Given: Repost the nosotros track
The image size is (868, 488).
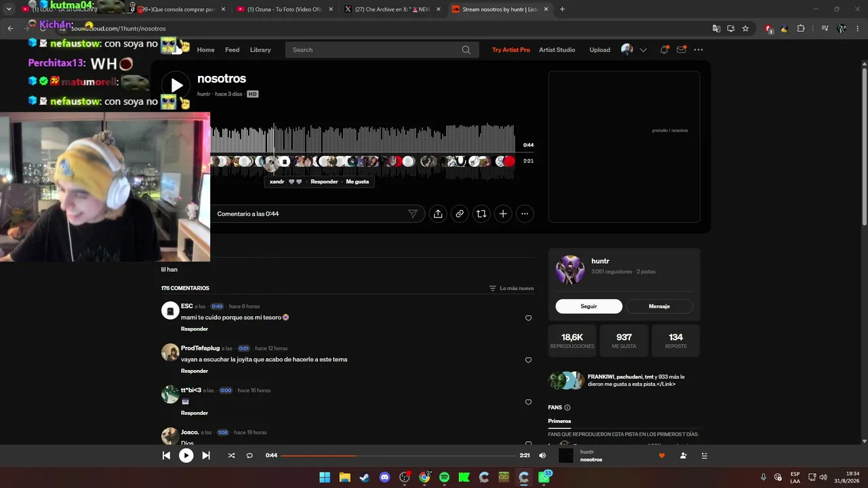Looking at the screenshot, I should (481, 213).
